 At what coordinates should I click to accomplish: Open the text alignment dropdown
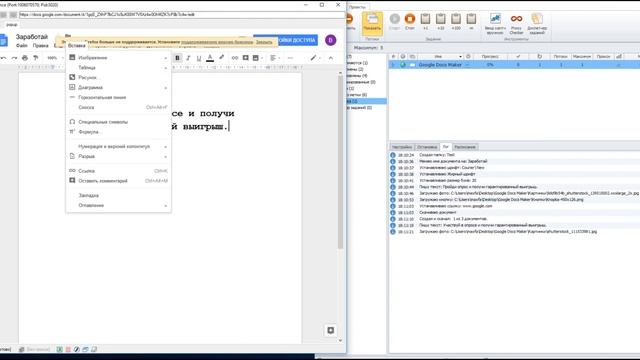[275, 58]
